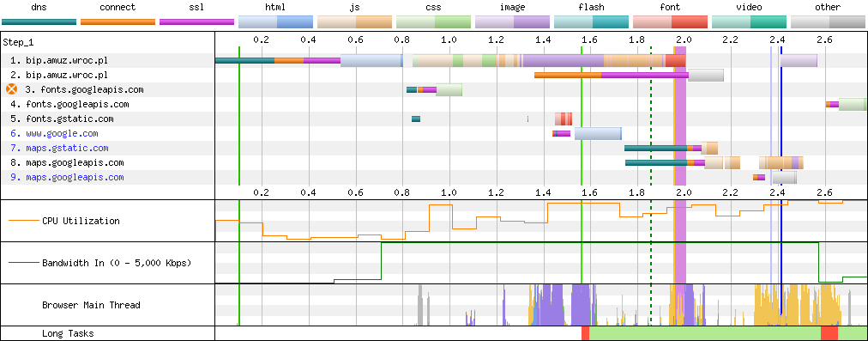Click the other legend color bar
Screen dimensions: 868x341
pos(829,21)
